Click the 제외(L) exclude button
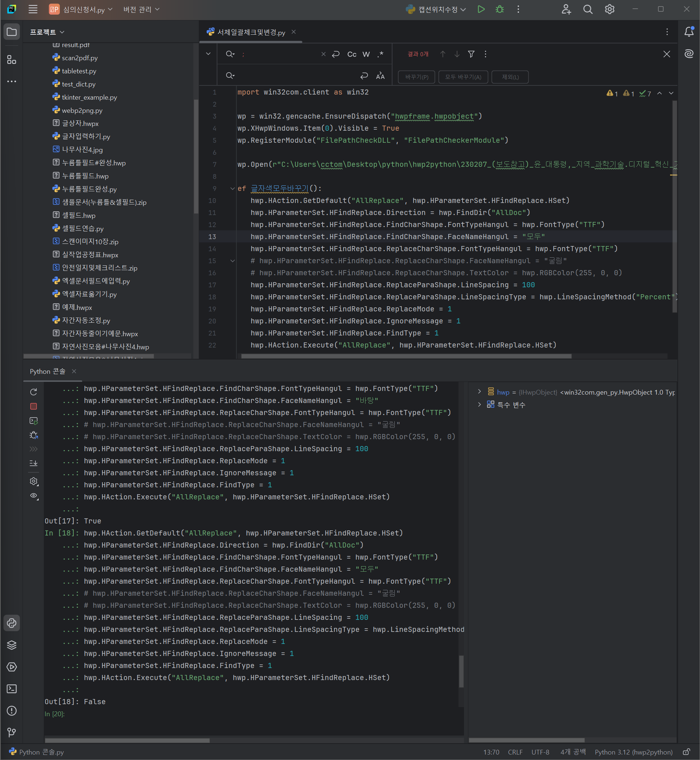Image resolution: width=700 pixels, height=760 pixels. click(510, 77)
